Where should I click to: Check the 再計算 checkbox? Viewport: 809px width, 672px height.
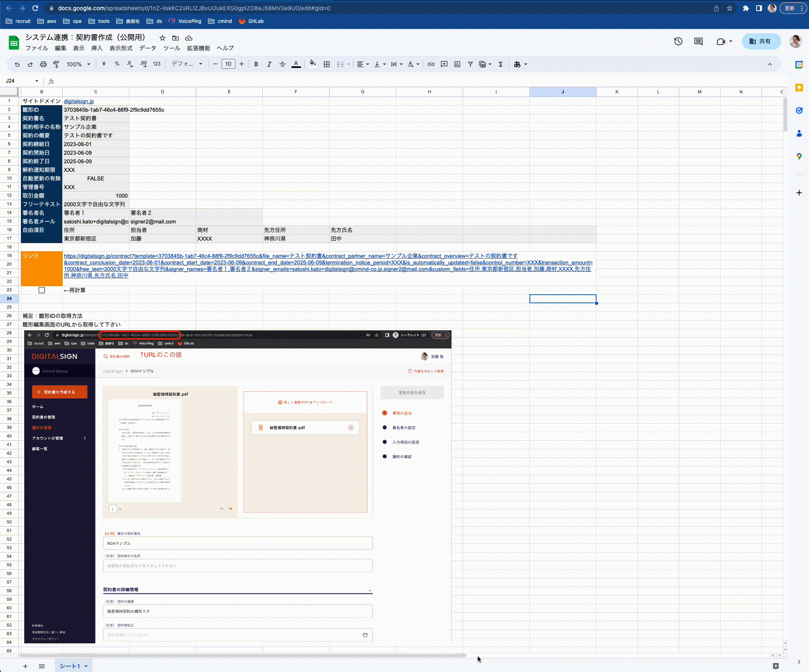42,290
